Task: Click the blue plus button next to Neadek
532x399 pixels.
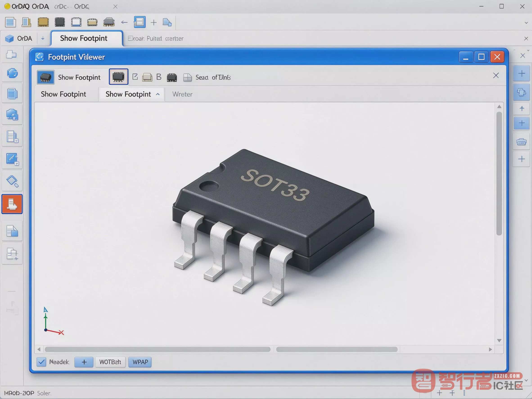Action: click(x=84, y=362)
